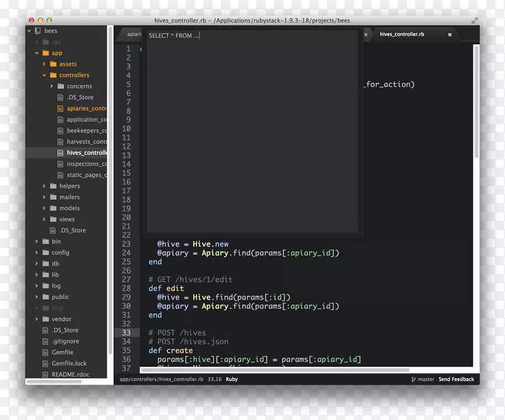Toggle fullscreen with the title bar arrows icon
Image resolution: width=505 pixels, height=420 pixels.
(x=474, y=20)
